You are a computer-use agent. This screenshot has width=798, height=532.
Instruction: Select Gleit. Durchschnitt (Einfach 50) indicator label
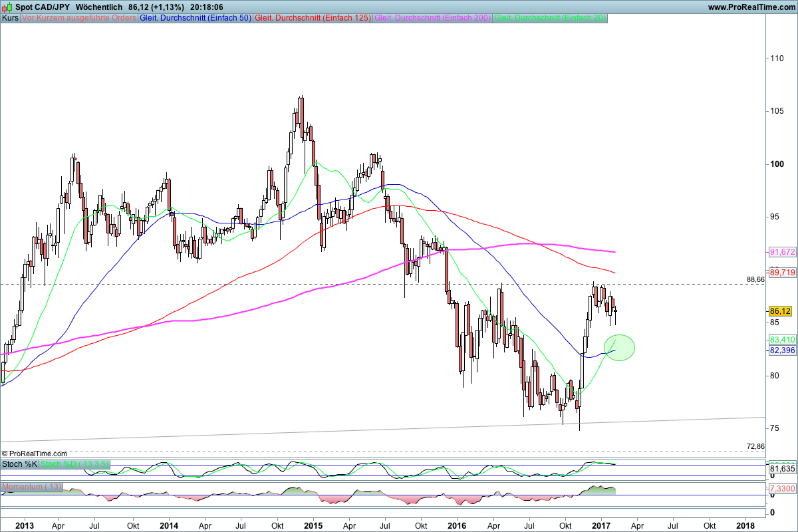click(x=195, y=18)
